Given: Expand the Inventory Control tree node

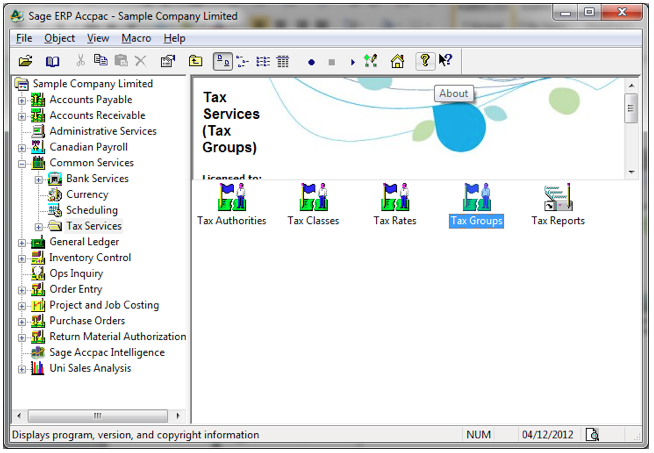Looking at the screenshot, I should tap(22, 259).
